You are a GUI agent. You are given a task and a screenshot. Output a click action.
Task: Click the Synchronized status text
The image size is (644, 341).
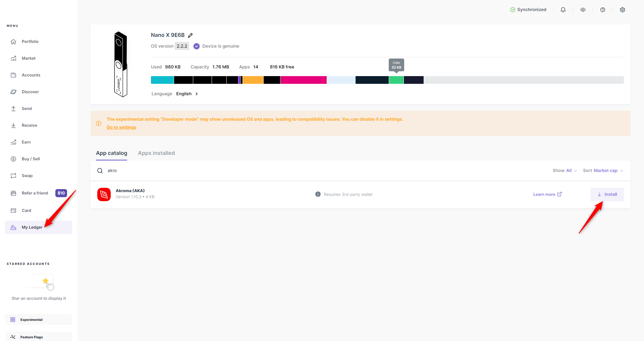tap(532, 10)
